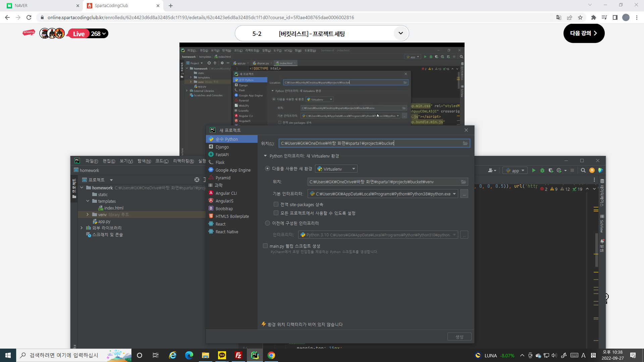Image resolution: width=644 pixels, height=362 pixels.
Task: Open KakaoTalk from the taskbar
Action: pyautogui.click(x=222, y=355)
